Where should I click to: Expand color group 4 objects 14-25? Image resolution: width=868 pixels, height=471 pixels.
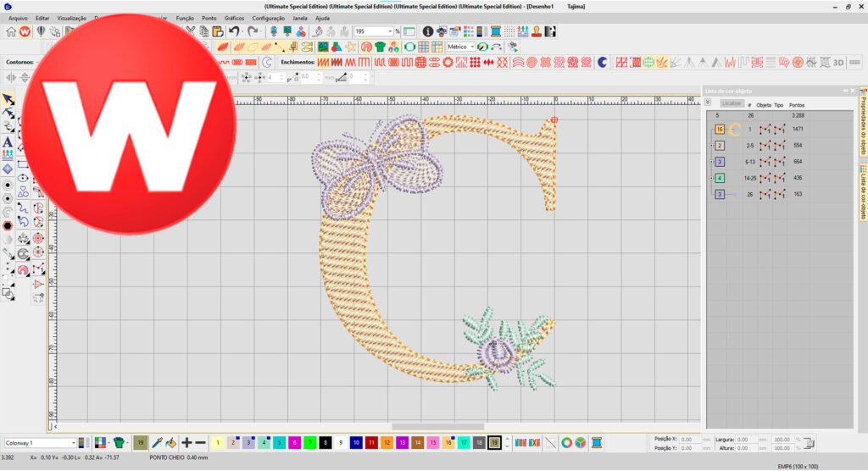click(711, 178)
